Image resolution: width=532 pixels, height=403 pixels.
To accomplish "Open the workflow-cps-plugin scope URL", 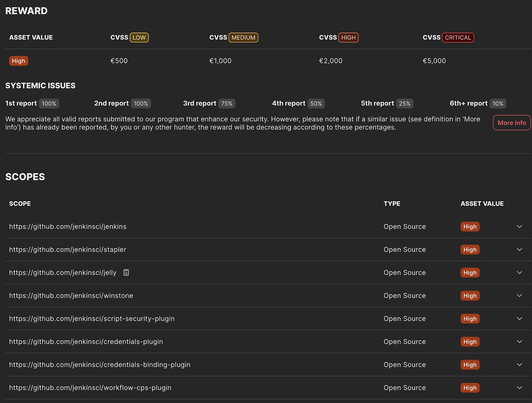I will 90,388.
